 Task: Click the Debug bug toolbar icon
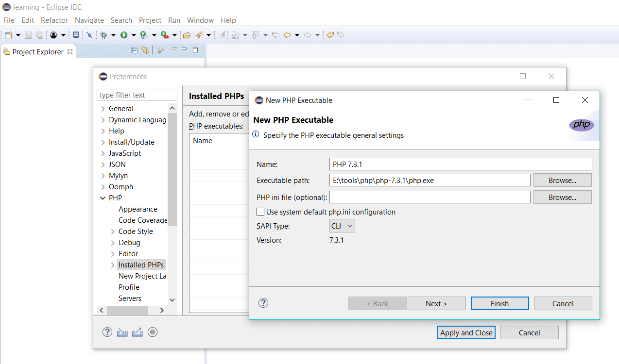coord(103,35)
